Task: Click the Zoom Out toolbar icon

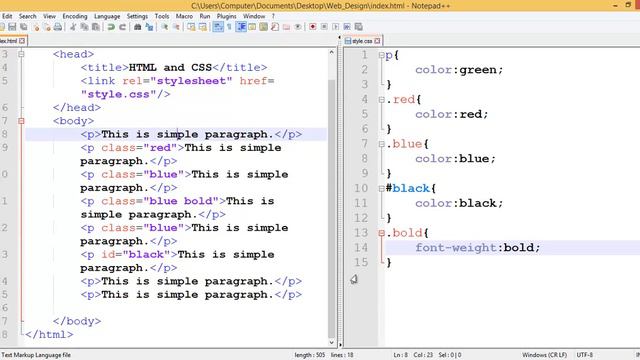Action: tap(176, 27)
